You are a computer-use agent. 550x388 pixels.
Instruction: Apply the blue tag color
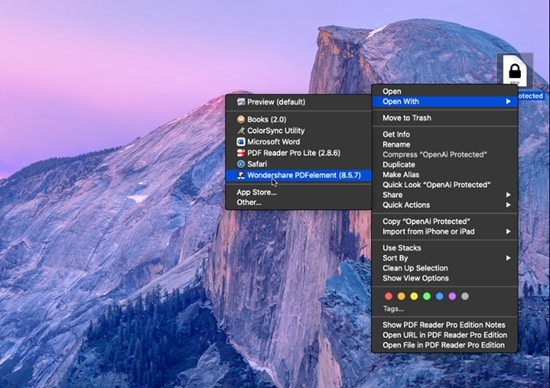[x=440, y=296]
